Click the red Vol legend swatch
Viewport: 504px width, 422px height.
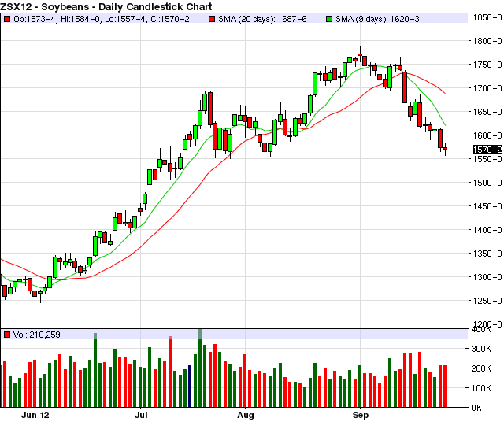click(7, 335)
